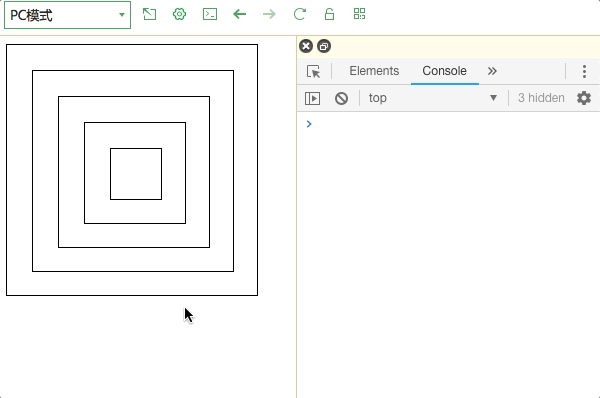The width and height of the screenshot is (600, 398).
Task: Show the console sidebar icon
Action: 312,98
